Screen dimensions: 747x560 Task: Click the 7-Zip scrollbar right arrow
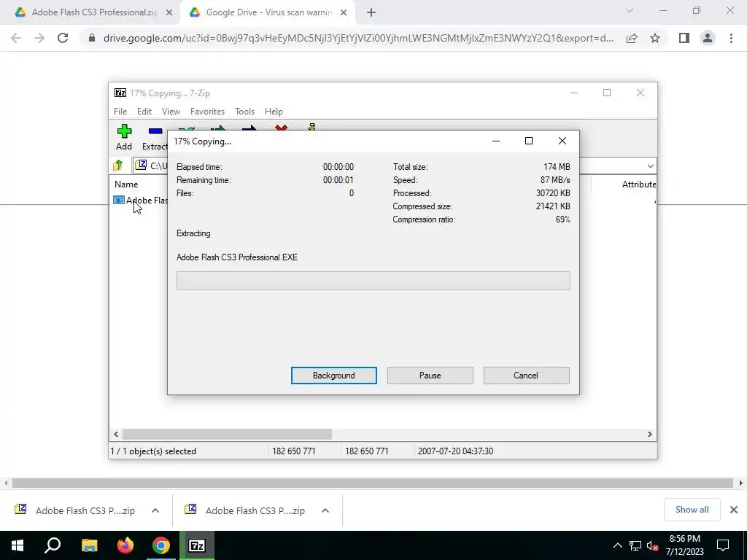(649, 434)
